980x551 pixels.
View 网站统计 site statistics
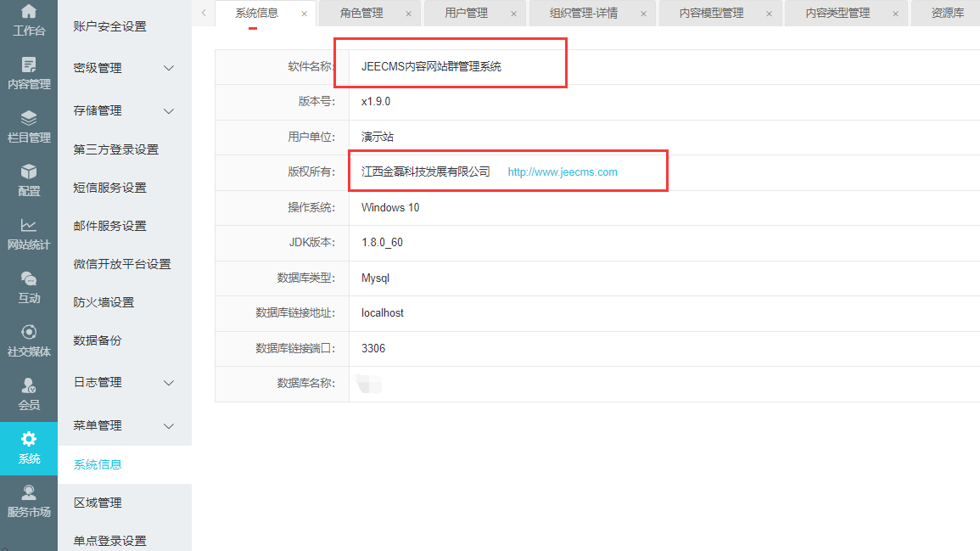[29, 234]
